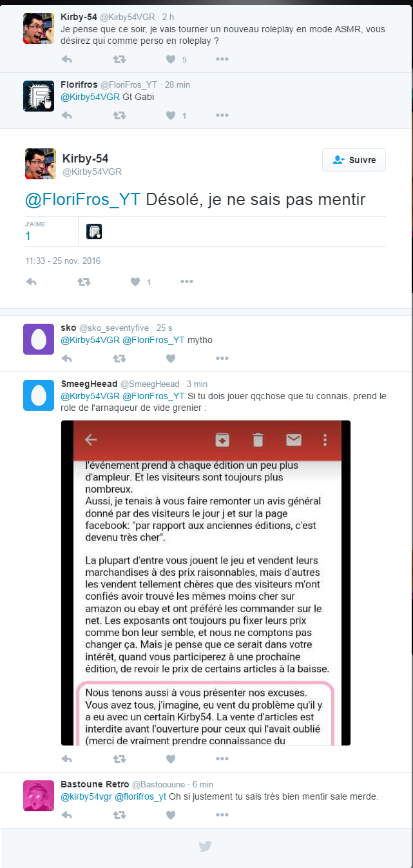
Task: Open Bastoune Retro's profile avatar
Action: click(39, 796)
